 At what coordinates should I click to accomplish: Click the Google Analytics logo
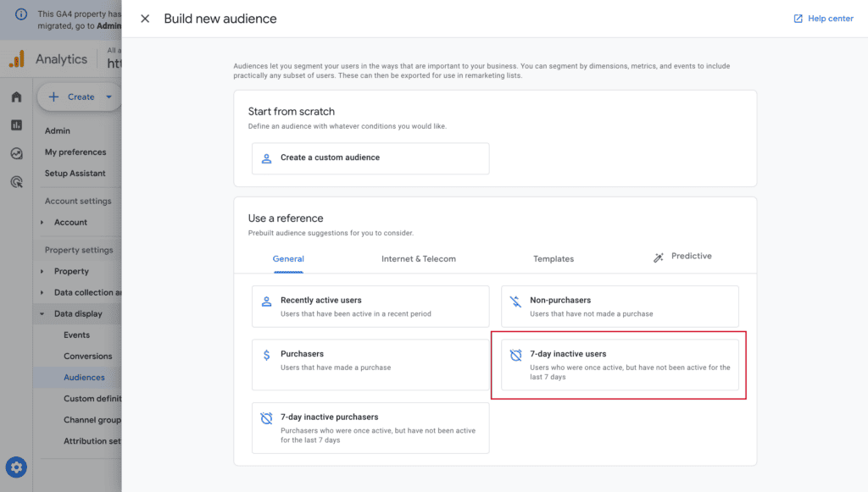point(17,59)
